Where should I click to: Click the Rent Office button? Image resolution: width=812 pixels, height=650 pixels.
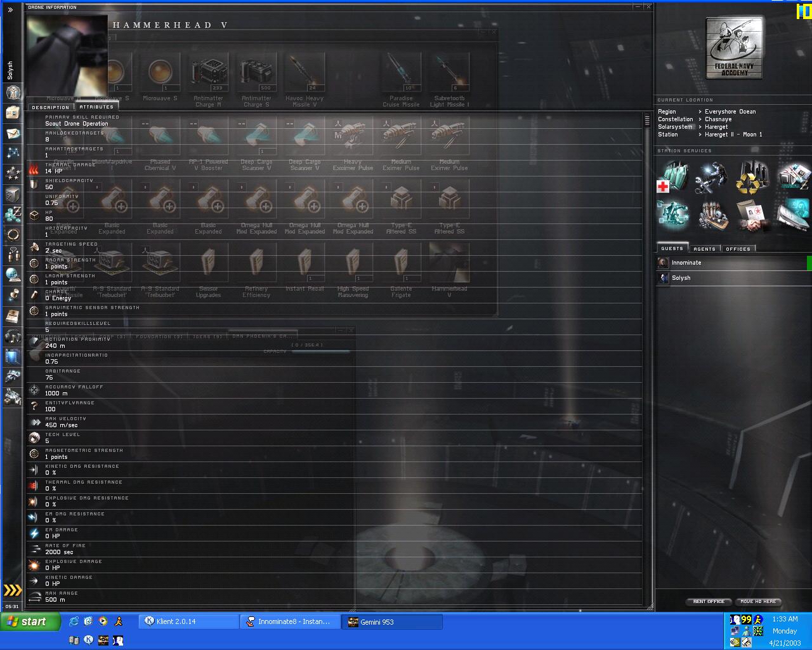click(709, 601)
